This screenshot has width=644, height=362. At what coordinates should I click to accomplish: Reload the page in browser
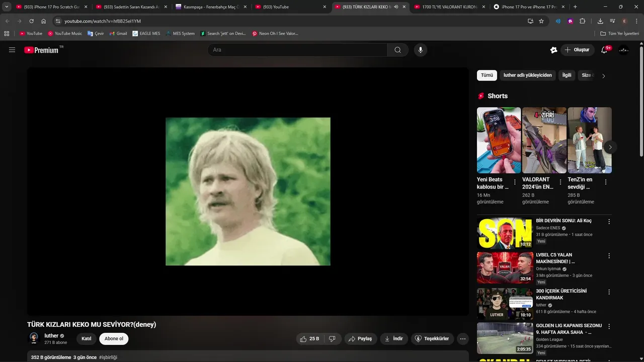31,21
